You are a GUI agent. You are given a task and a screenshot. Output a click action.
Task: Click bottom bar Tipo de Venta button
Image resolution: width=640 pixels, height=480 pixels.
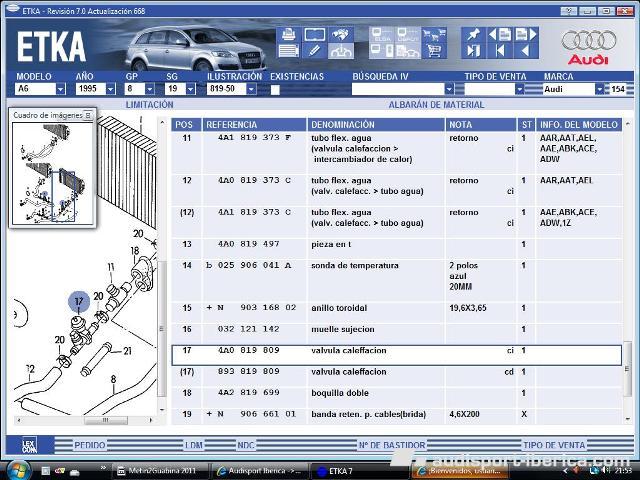pyautogui.click(x=554, y=445)
